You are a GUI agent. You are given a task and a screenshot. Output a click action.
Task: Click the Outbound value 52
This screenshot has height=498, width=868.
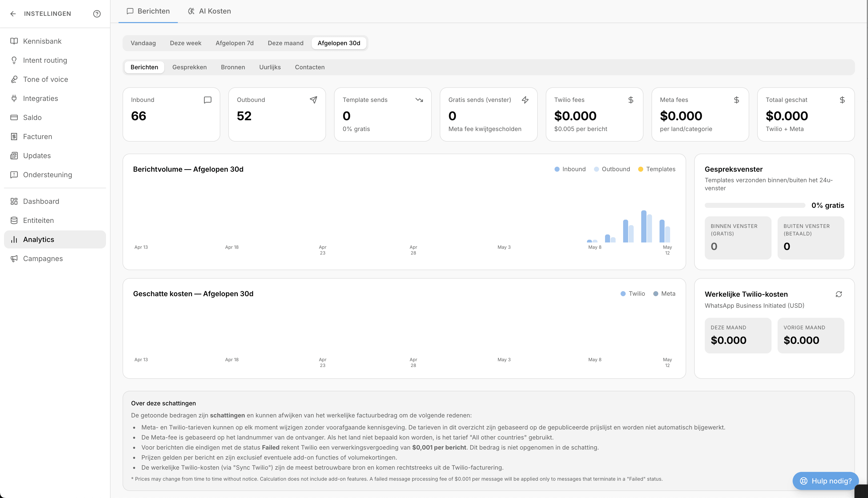click(244, 116)
